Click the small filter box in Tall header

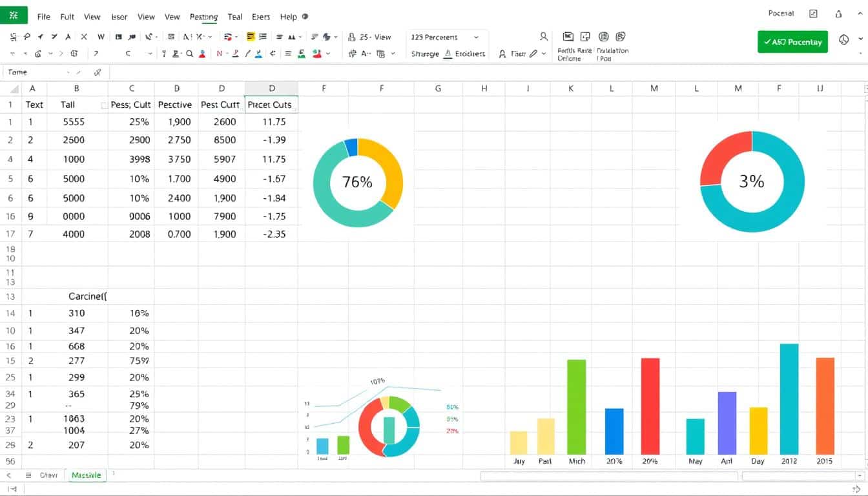click(x=105, y=105)
